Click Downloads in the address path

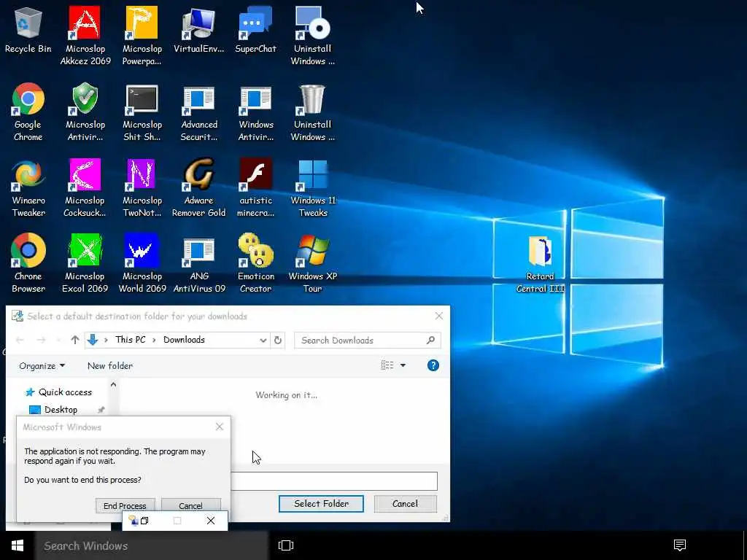[x=184, y=340]
